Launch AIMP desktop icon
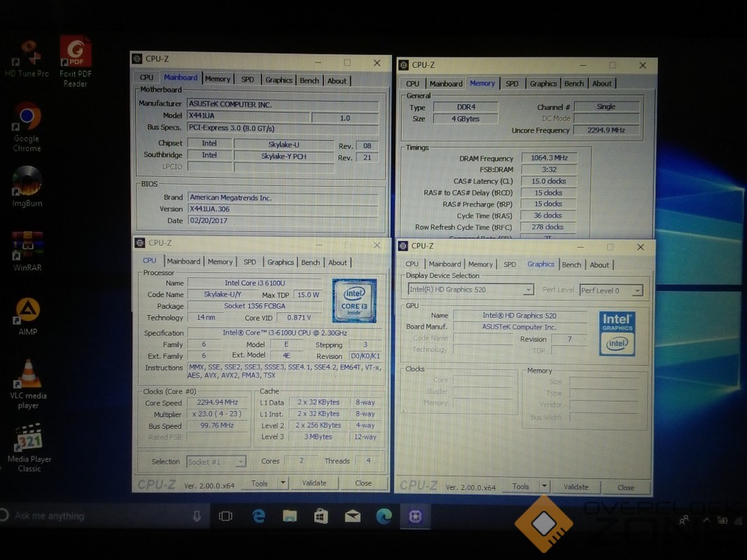The image size is (747, 560). tap(27, 316)
